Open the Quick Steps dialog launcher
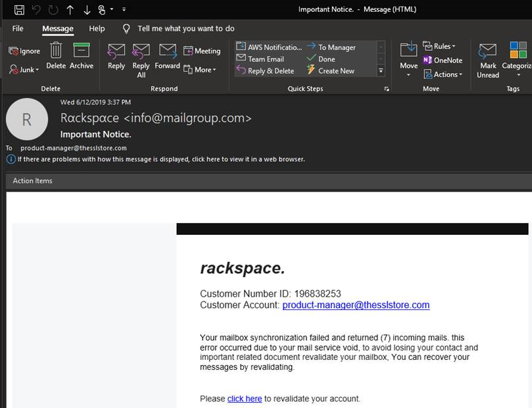 (x=387, y=89)
